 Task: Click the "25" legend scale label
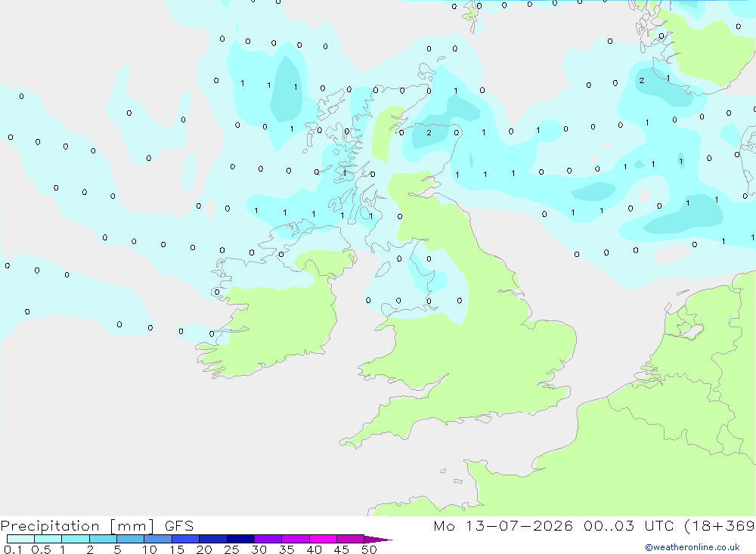232,549
